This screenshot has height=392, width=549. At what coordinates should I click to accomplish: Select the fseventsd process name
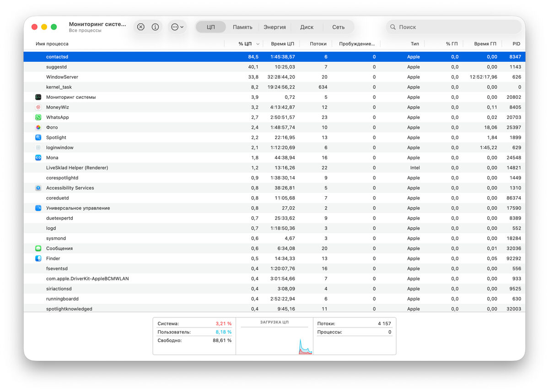pyautogui.click(x=57, y=268)
